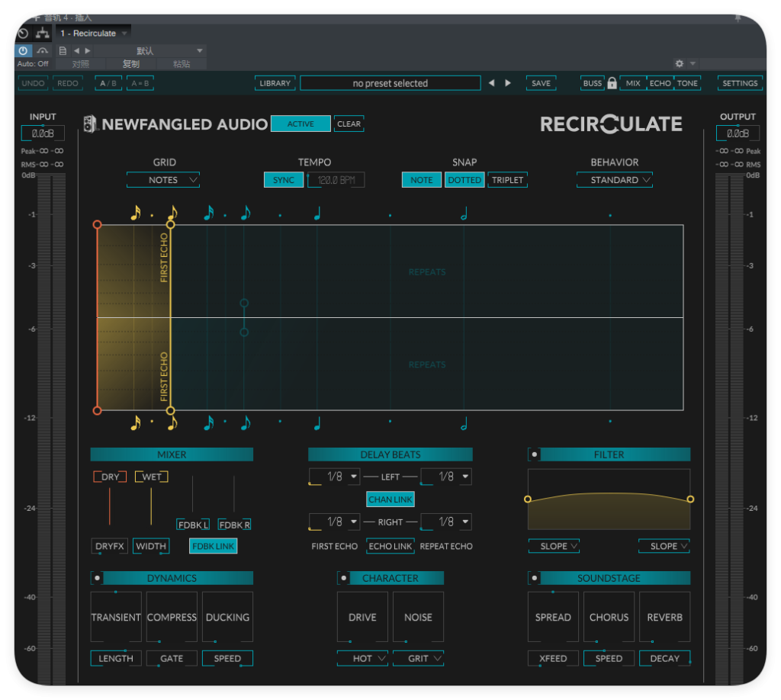Go to previous host preset arrow
This screenshot has height=700, width=781.
[x=77, y=51]
